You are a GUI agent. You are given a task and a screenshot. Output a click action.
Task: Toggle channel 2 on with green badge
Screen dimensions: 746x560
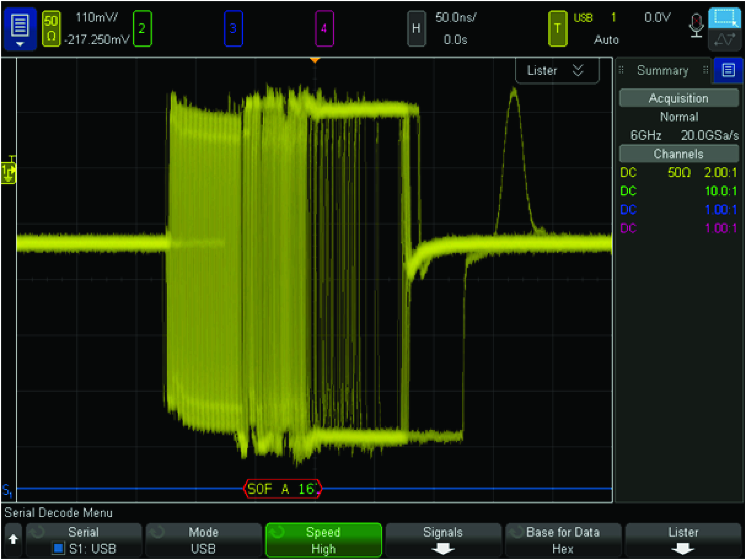tap(142, 29)
